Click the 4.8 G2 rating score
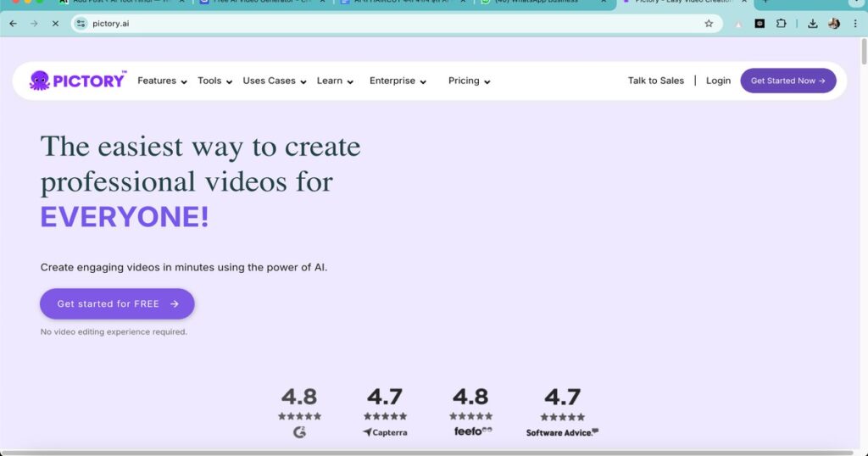The height and width of the screenshot is (456, 868). tap(299, 397)
